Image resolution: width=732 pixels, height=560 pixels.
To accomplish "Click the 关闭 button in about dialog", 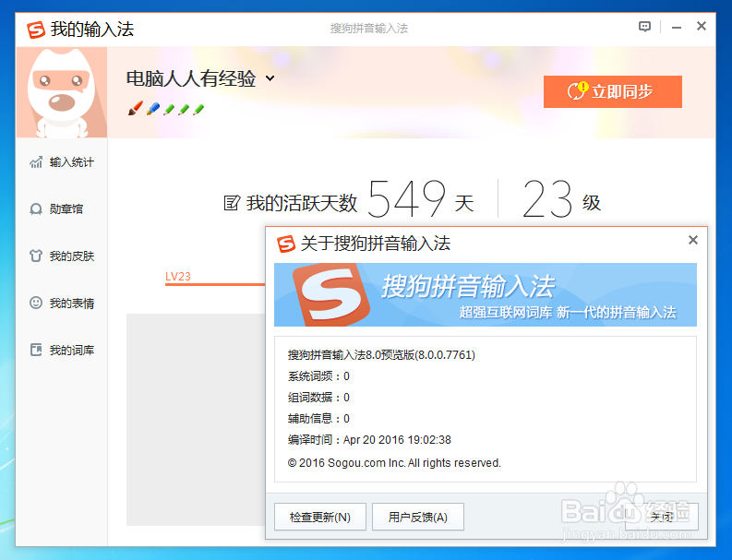I will (x=662, y=517).
